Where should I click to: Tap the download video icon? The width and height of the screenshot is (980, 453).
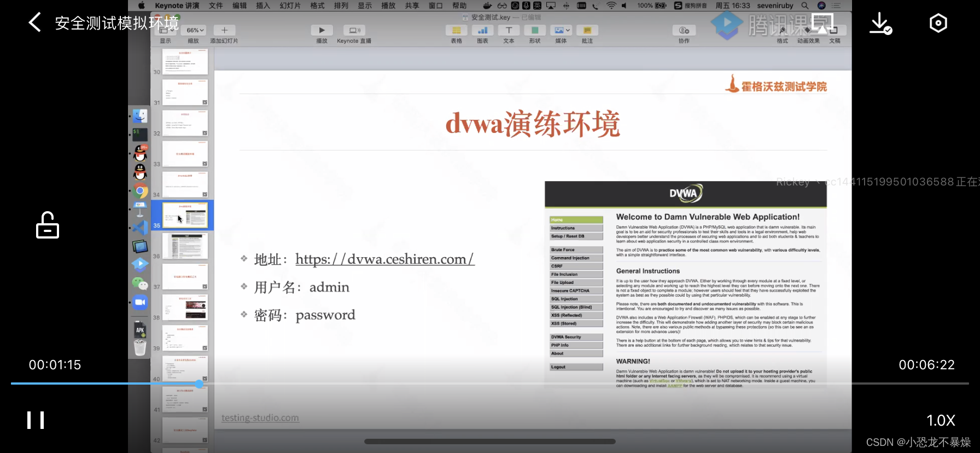(880, 23)
